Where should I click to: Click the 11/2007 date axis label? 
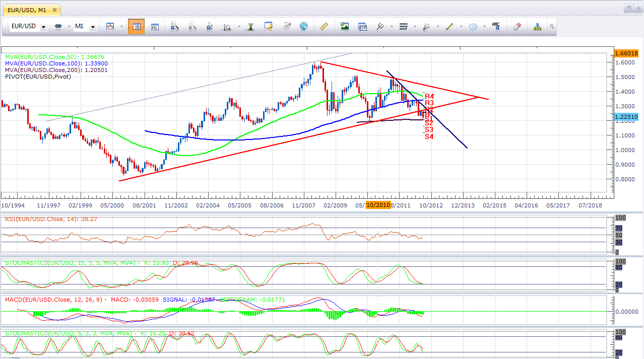(305, 205)
